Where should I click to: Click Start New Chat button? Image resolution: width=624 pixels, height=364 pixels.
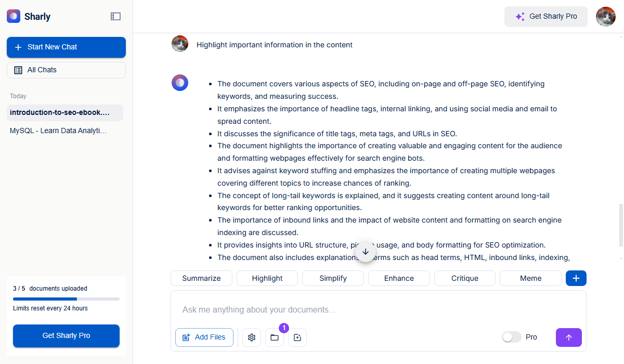point(66,47)
